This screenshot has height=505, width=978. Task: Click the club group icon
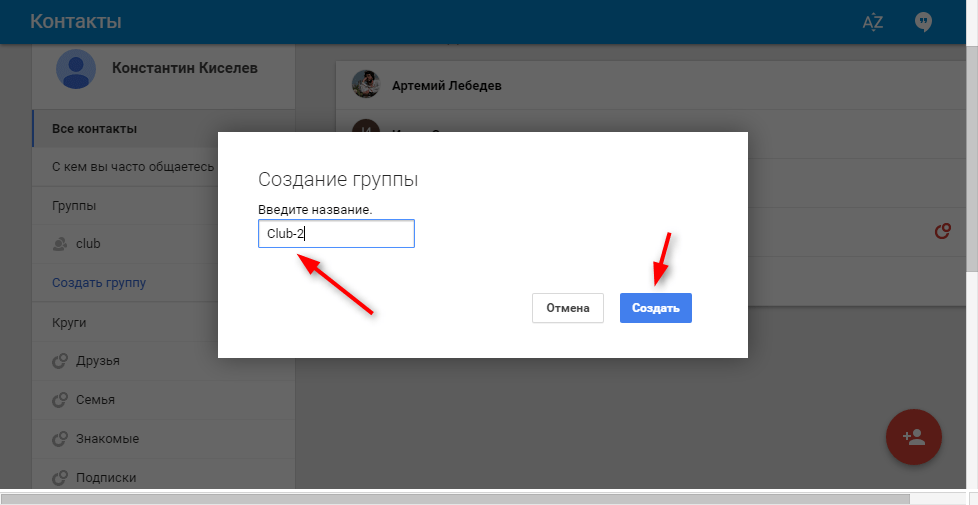[60, 243]
